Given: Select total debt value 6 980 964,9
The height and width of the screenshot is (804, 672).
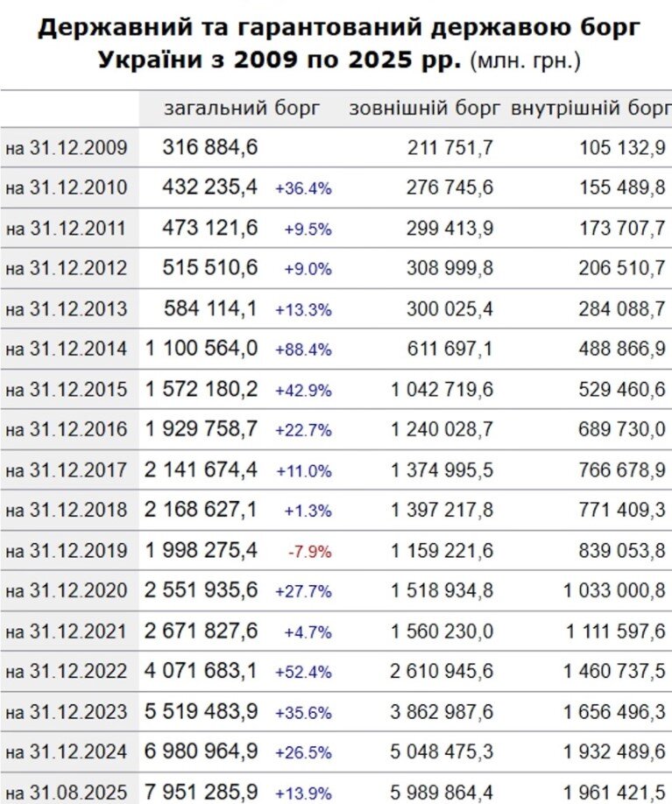Looking at the screenshot, I should [202, 751].
